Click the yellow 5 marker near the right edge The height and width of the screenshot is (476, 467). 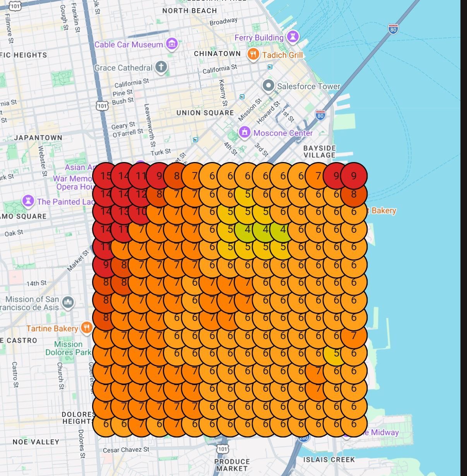(336, 352)
